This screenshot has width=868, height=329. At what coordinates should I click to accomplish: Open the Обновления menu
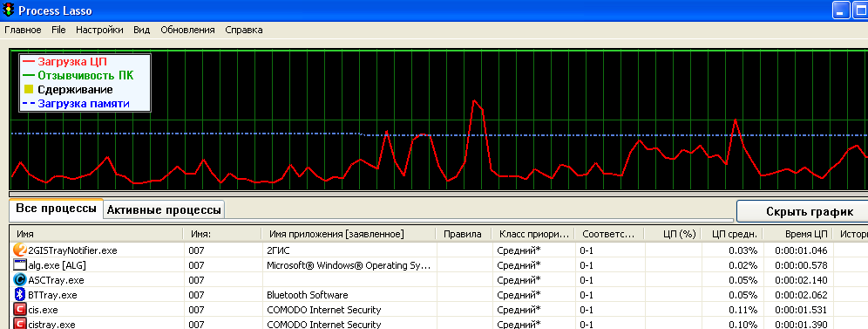click(x=187, y=30)
